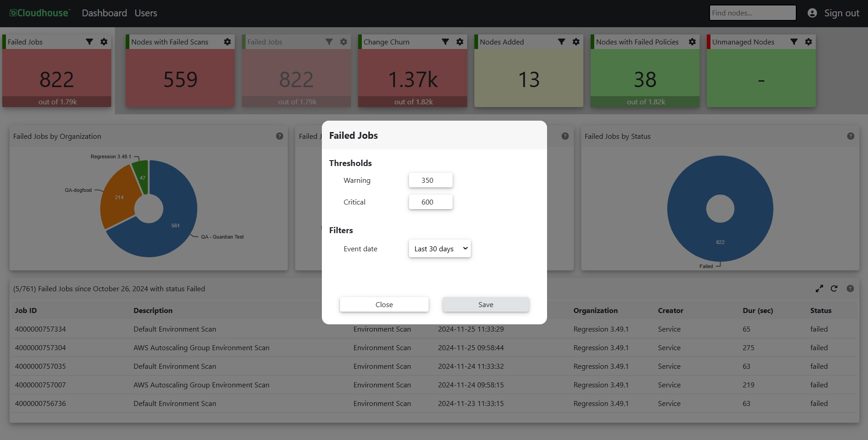Open the Event date dropdown
The image size is (868, 440).
coord(440,249)
